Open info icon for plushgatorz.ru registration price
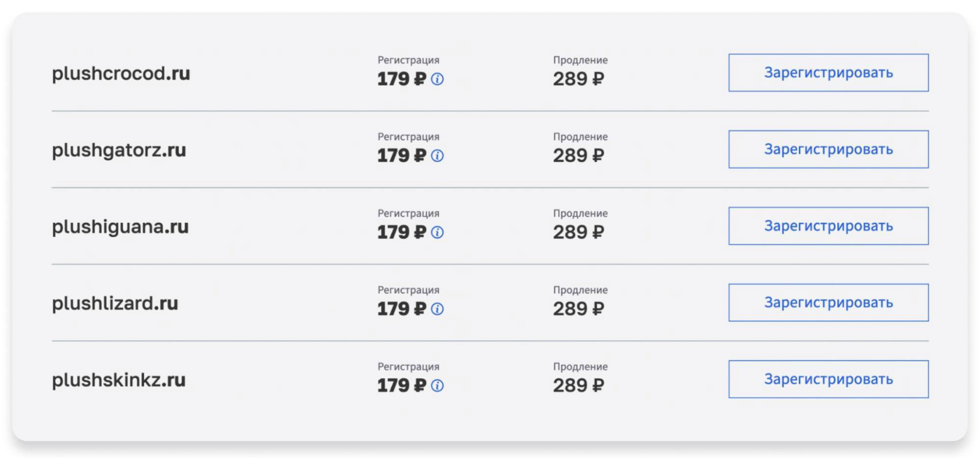The image size is (980, 458). [x=437, y=156]
